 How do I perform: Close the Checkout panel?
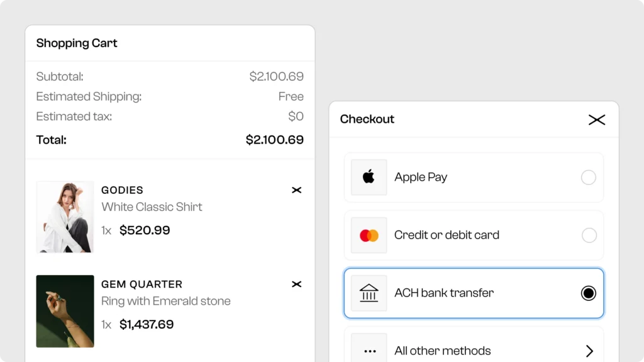pyautogui.click(x=596, y=120)
